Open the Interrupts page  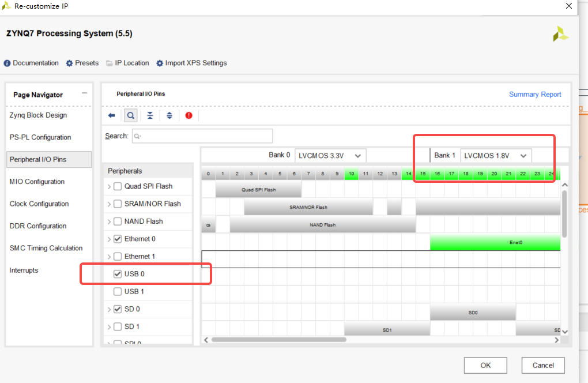tap(24, 271)
